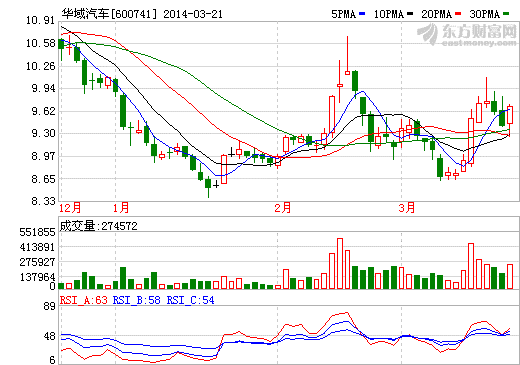Click the 2月 axis label
The height and width of the screenshot is (365, 520).
coord(283,208)
